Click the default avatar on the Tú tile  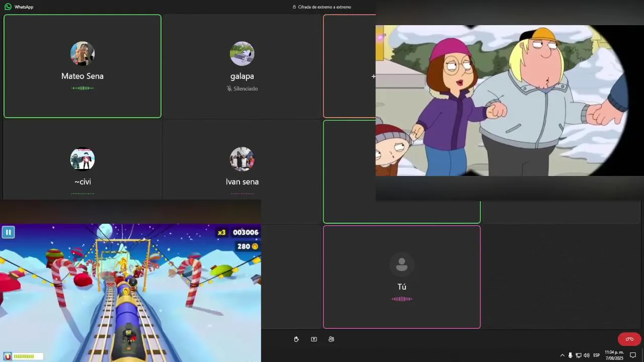pyautogui.click(x=401, y=264)
